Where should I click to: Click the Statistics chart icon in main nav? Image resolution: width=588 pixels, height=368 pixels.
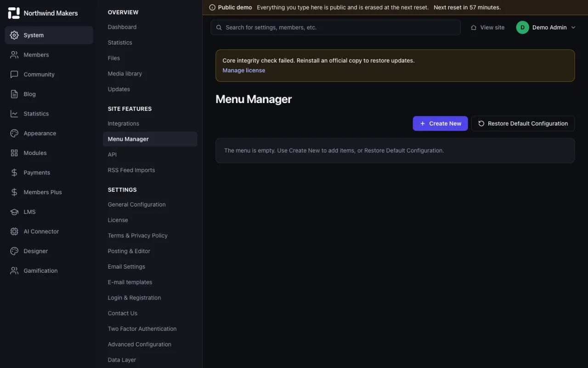coord(14,114)
